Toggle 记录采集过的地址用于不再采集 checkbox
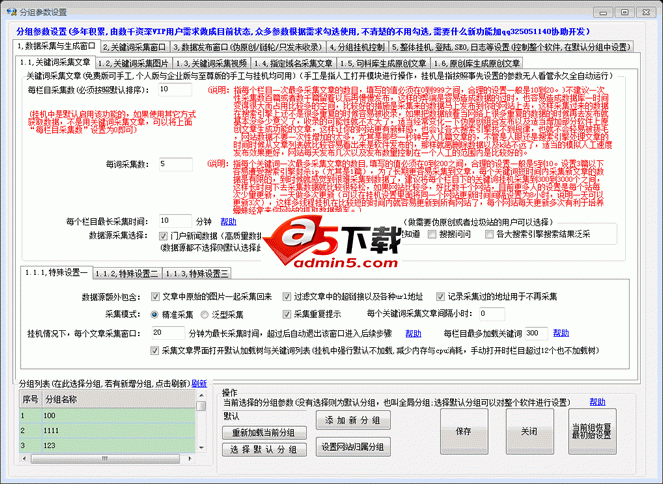This screenshot has height=484, width=663. coord(441,297)
